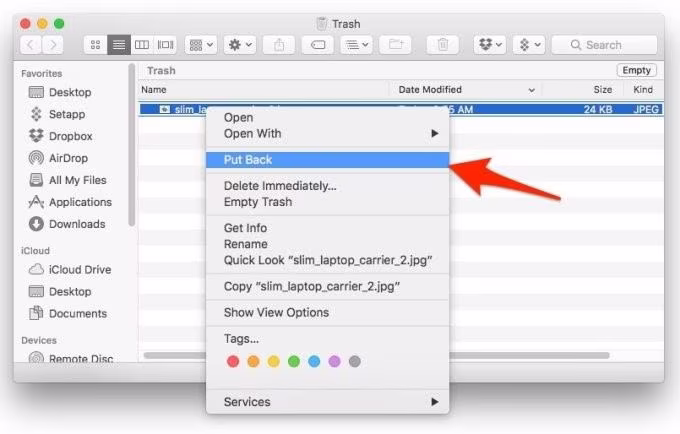Viewport: 680px width, 434px height.
Task: Click the file list horizontal scrollbar
Action: coord(530,356)
